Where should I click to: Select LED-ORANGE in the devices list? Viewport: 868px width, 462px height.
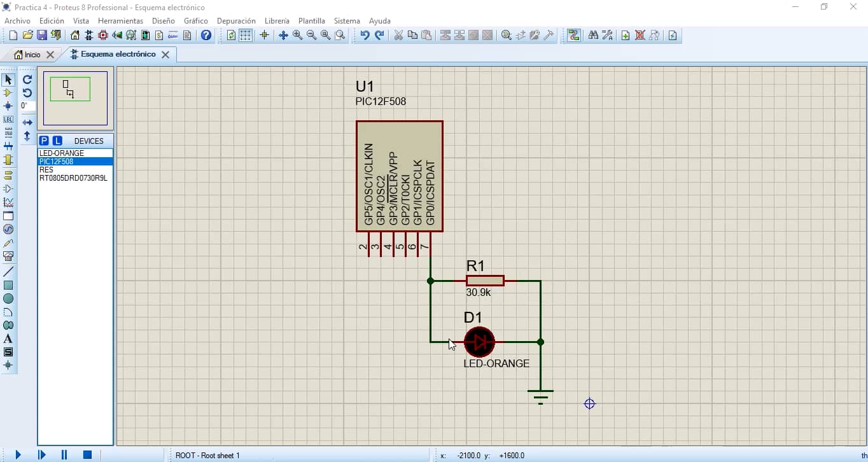[x=62, y=153]
